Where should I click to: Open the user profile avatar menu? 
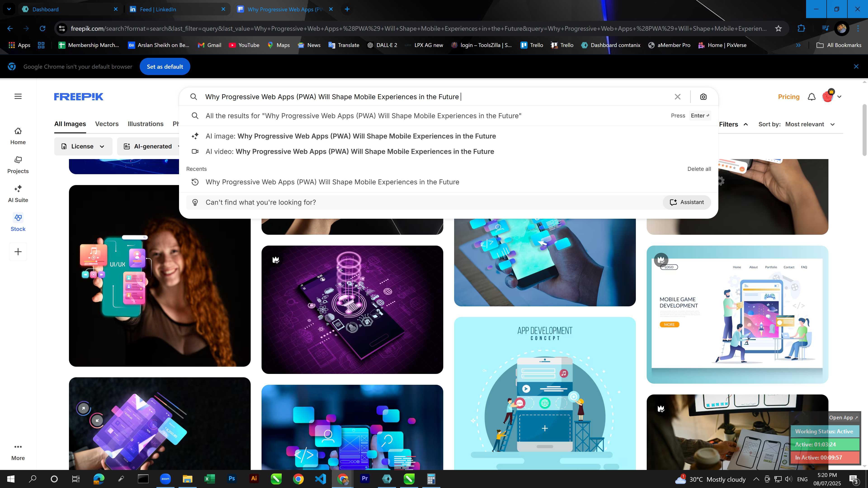832,97
